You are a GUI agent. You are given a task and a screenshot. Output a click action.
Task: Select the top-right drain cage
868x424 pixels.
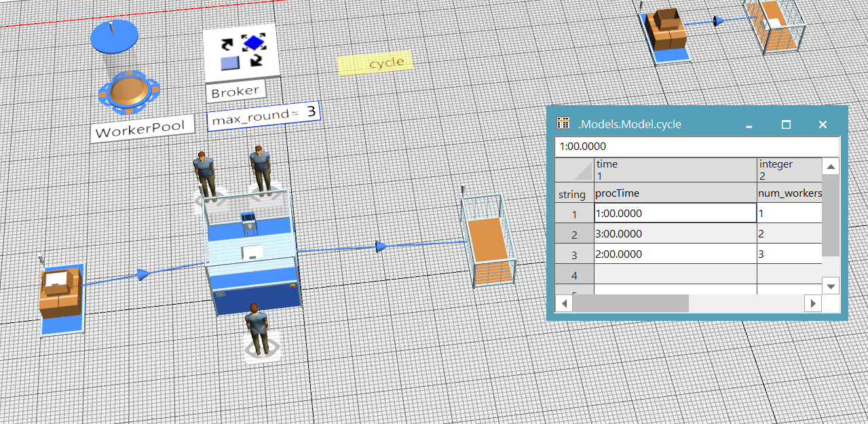(x=774, y=26)
